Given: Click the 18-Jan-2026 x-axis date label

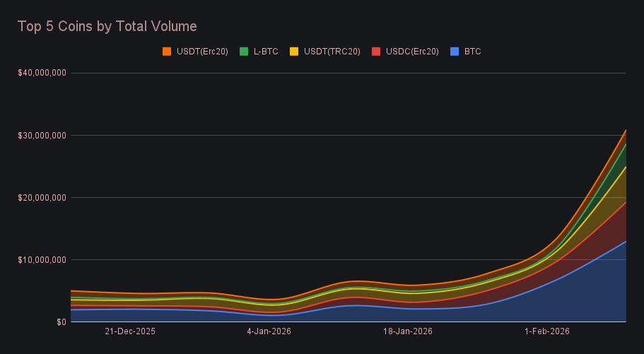Looking at the screenshot, I should (x=409, y=331).
